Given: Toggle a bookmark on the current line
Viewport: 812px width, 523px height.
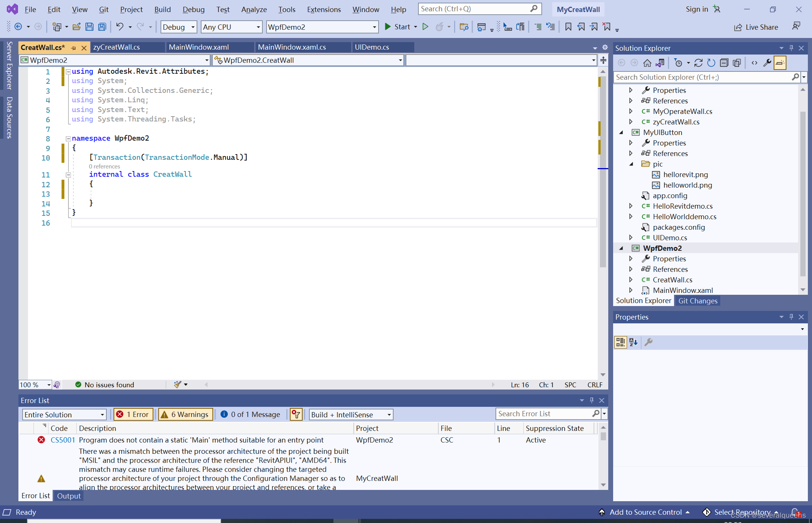Looking at the screenshot, I should tap(569, 26).
